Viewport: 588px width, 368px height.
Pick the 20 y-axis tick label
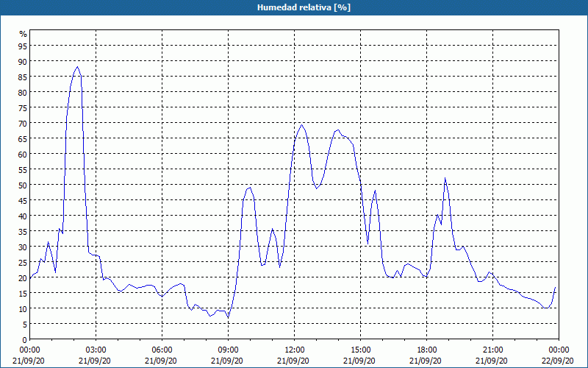point(23,278)
